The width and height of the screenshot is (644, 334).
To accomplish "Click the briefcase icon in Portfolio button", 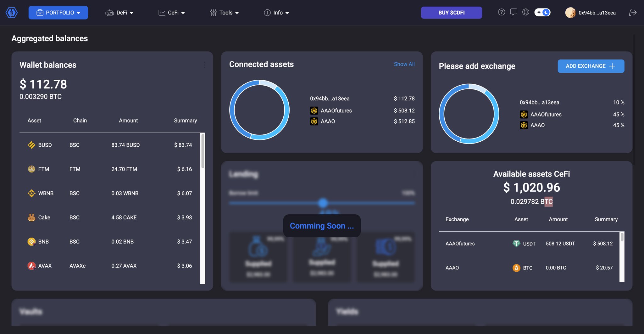I will click(40, 13).
